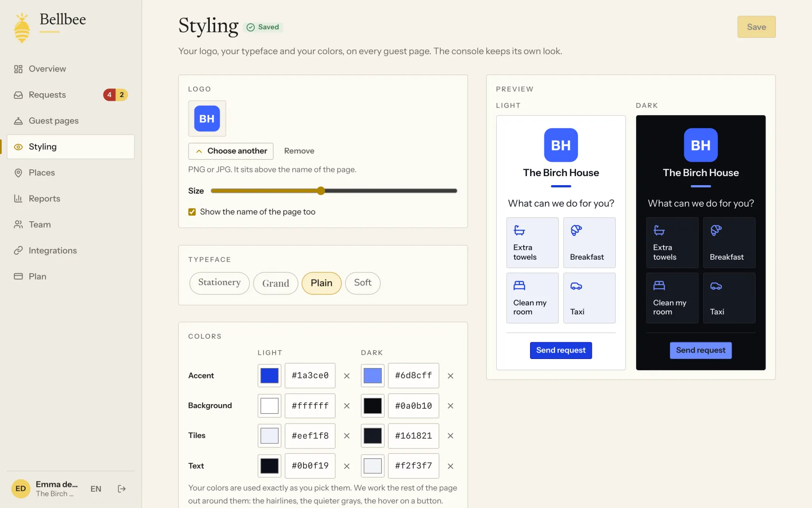
Task: Click Send request in the dark preview
Action: [x=701, y=350]
